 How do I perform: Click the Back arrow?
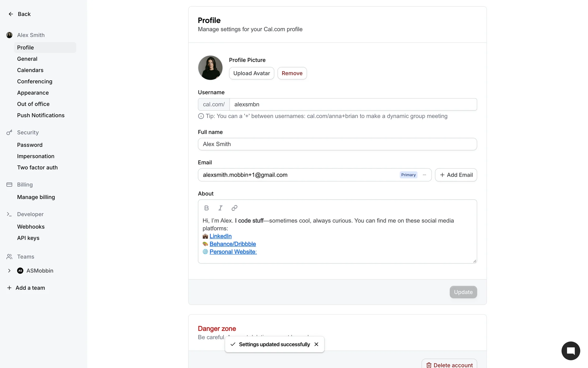tap(11, 14)
